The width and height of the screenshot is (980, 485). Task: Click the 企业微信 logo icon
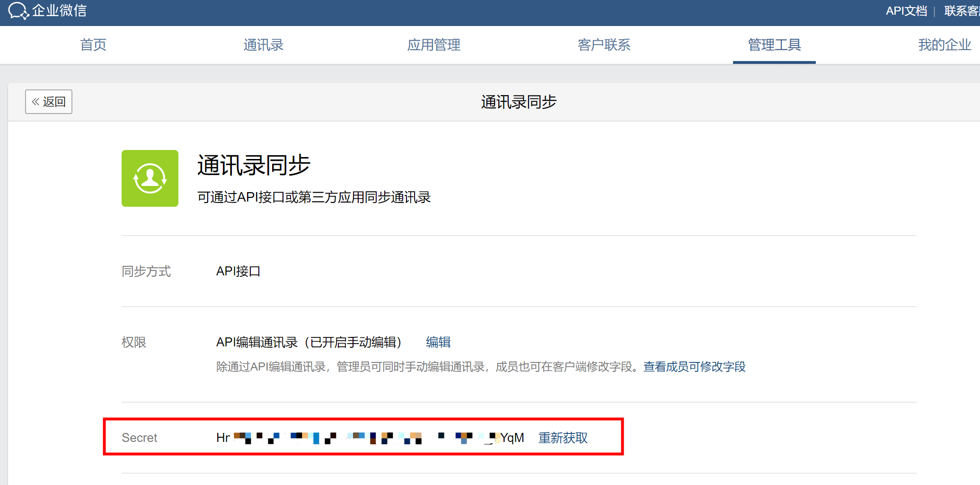click(18, 10)
